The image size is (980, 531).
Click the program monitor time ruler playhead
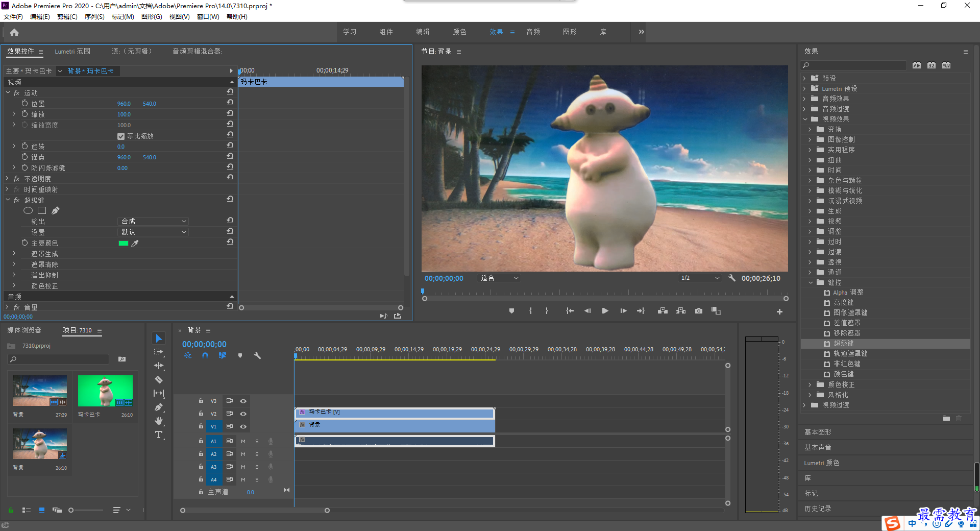click(x=423, y=292)
